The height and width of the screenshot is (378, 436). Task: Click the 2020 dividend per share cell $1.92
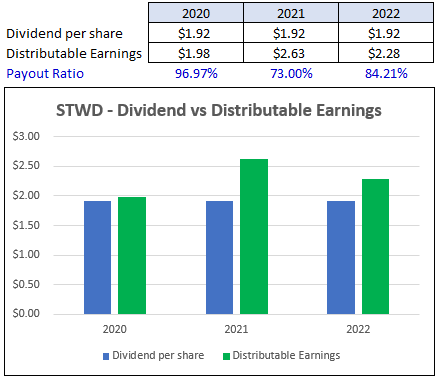click(x=196, y=33)
